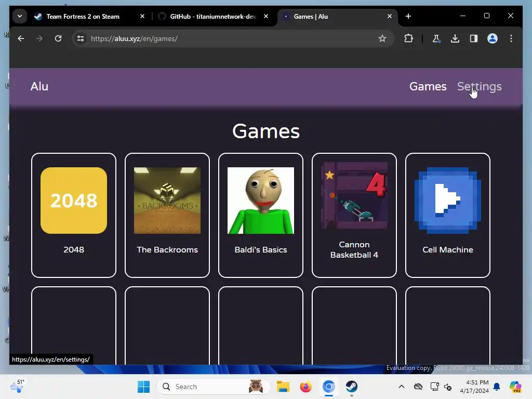Open Chrome three-dot menu
This screenshot has height=399, width=532.
pyautogui.click(x=511, y=38)
